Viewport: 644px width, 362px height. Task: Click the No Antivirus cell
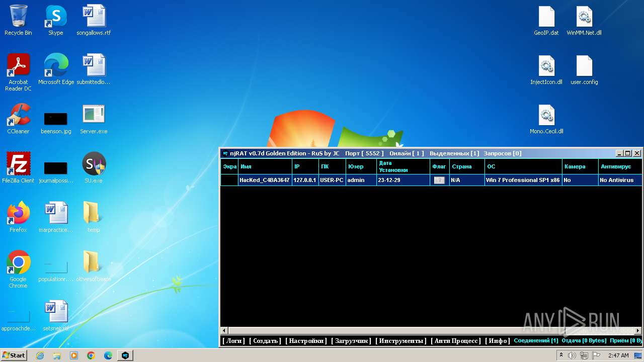click(620, 180)
